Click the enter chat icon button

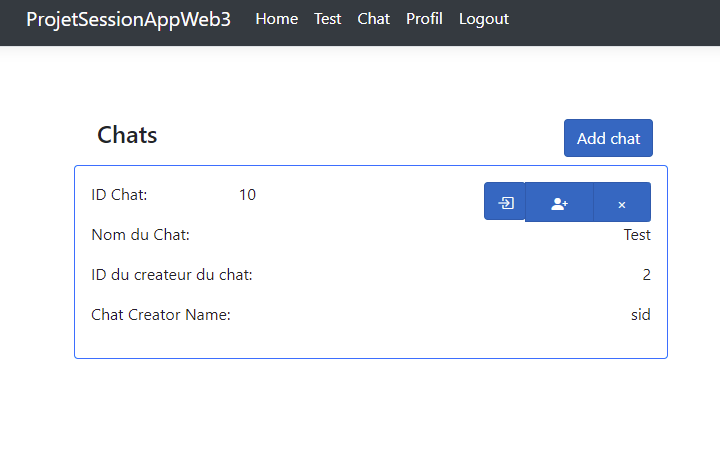tap(504, 201)
